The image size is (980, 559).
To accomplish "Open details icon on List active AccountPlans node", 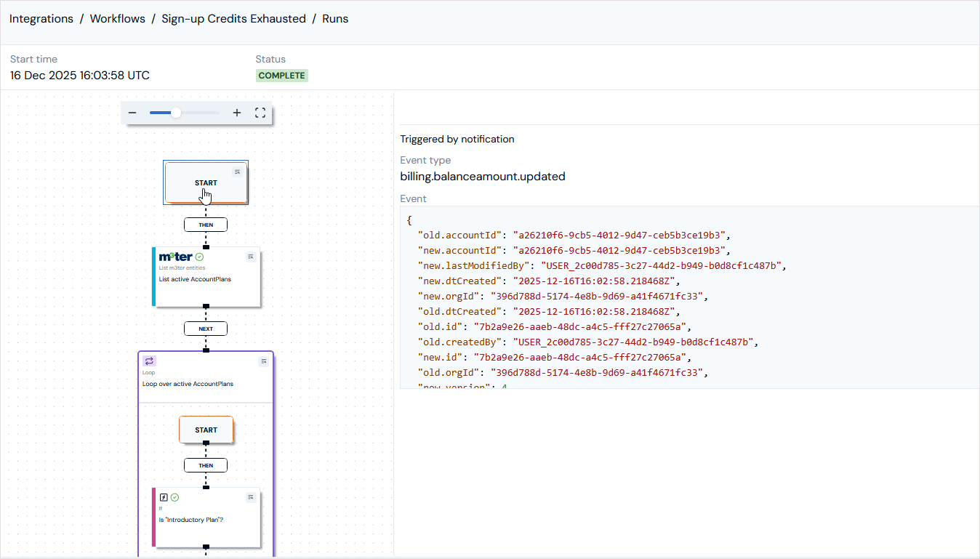I will point(251,257).
